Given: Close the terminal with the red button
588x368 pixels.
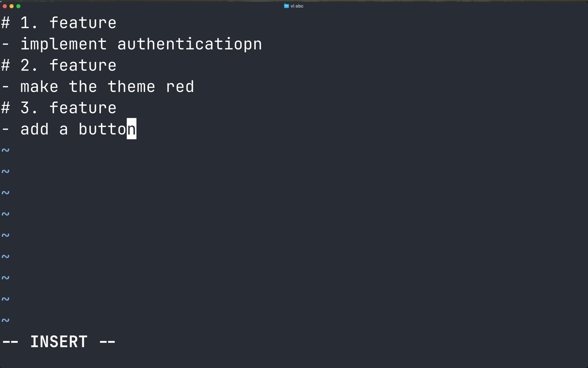Looking at the screenshot, I should pyautogui.click(x=5, y=6).
